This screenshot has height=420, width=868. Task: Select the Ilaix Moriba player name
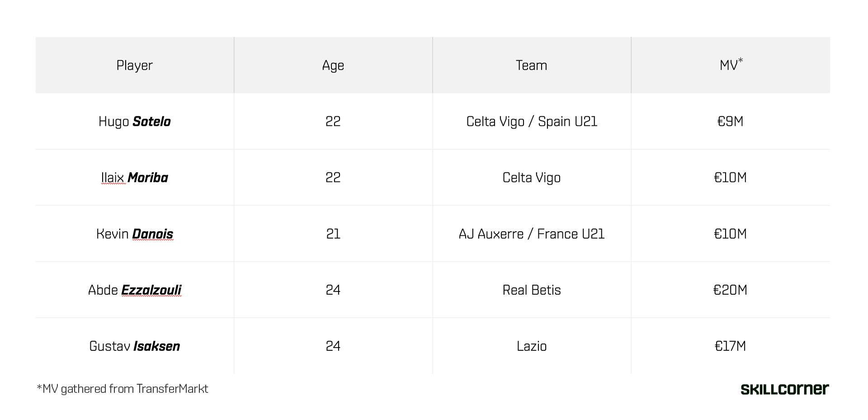click(x=134, y=177)
